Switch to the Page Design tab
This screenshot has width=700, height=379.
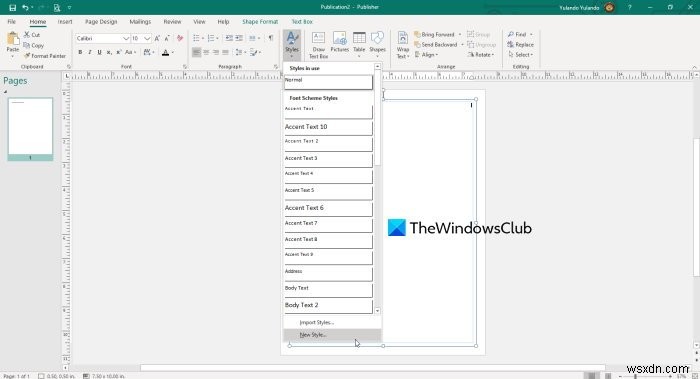click(x=101, y=21)
